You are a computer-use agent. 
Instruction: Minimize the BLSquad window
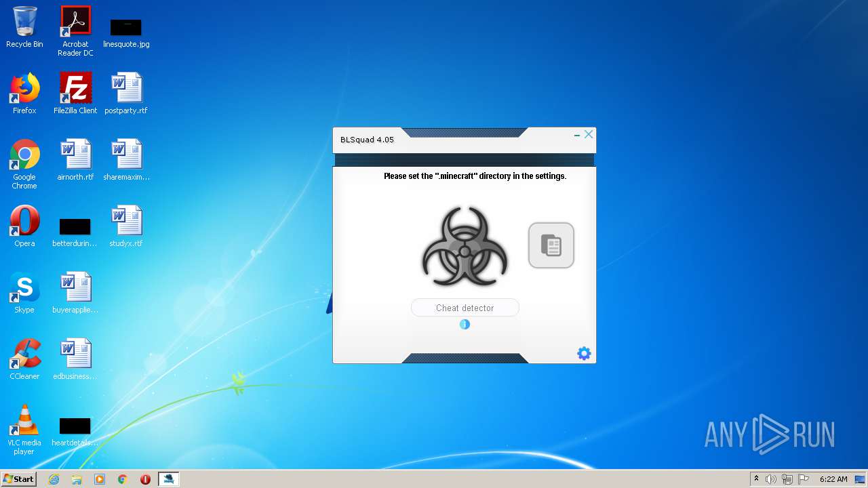[577, 135]
